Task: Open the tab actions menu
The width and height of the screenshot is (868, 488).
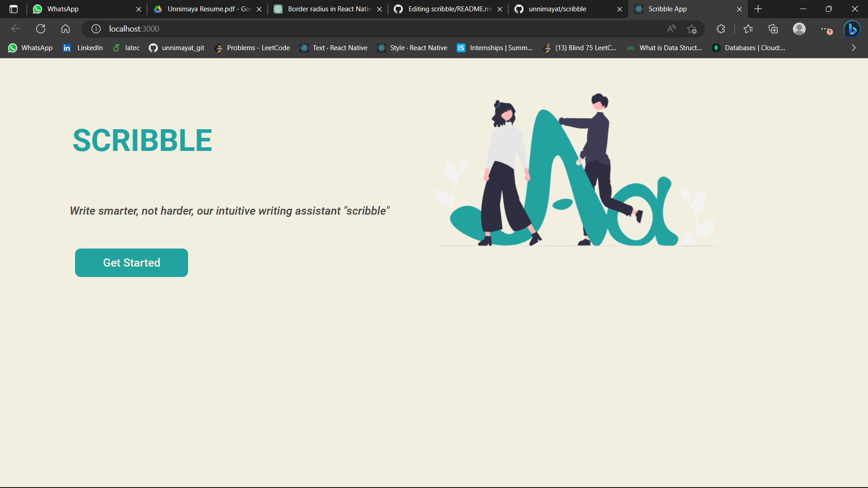Action: pyautogui.click(x=13, y=9)
